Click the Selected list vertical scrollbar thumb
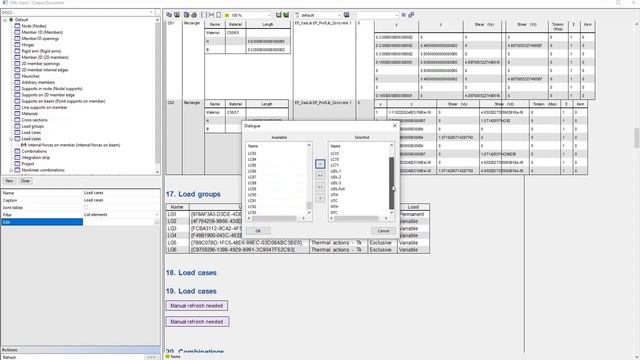Image resolution: width=640 pixels, height=360 pixels. pos(391,183)
